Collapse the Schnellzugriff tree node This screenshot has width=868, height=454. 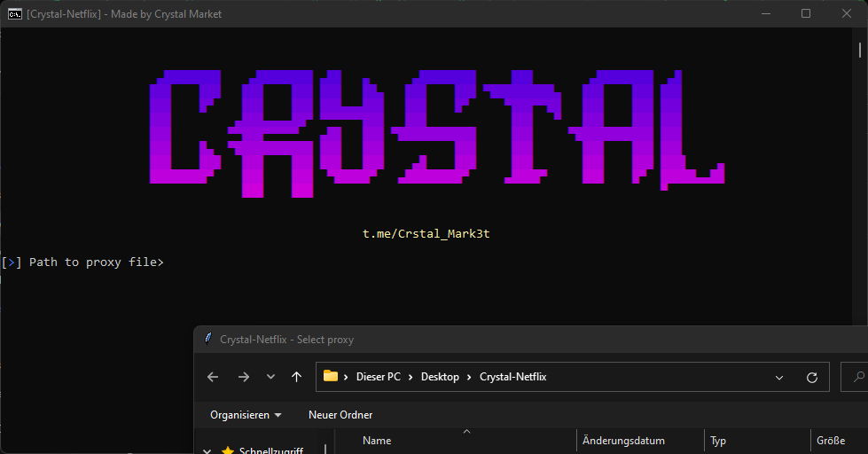click(207, 450)
